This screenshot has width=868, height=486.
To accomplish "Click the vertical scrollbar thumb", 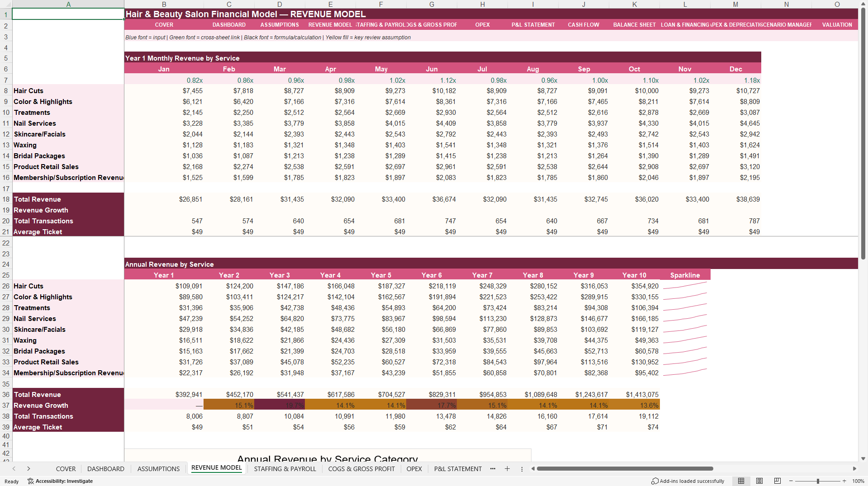I will pos(863,133).
